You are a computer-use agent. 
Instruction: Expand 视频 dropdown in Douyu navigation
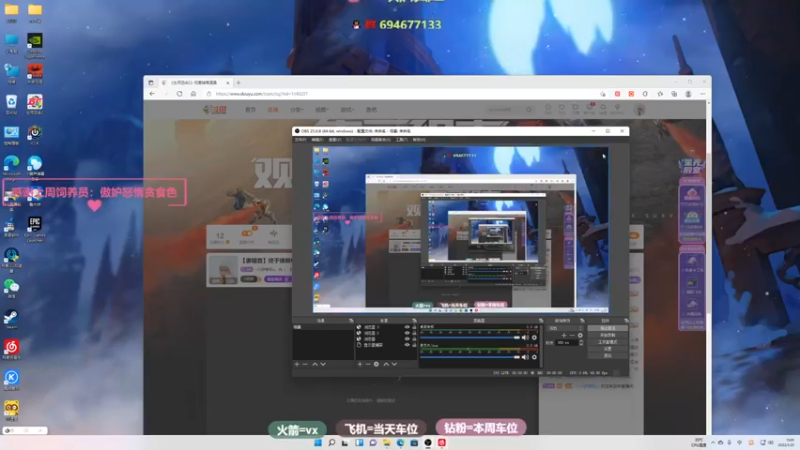(321, 109)
